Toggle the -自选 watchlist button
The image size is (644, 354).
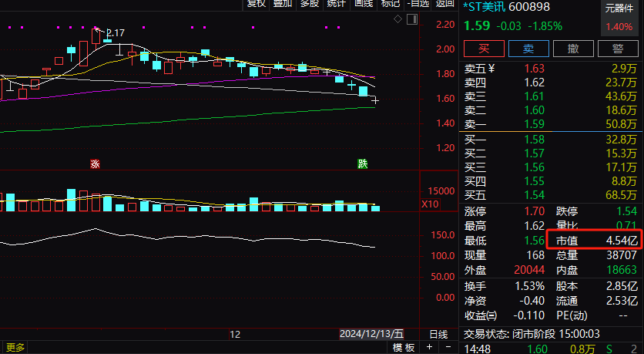pos(418,4)
